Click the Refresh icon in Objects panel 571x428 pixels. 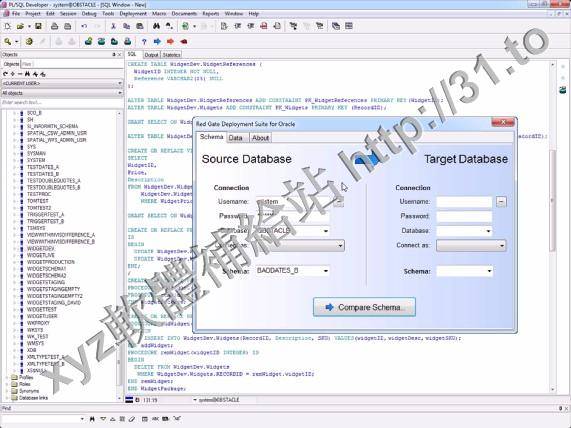pyautogui.click(x=5, y=74)
